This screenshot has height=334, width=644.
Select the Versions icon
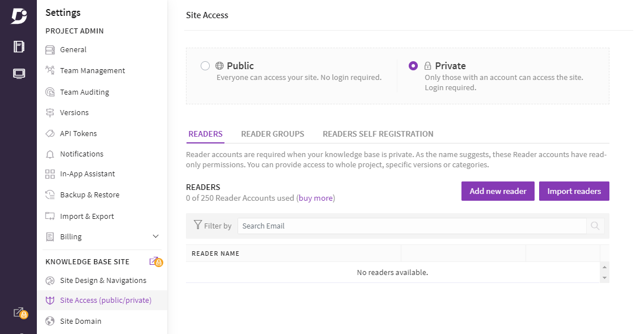pyautogui.click(x=50, y=112)
